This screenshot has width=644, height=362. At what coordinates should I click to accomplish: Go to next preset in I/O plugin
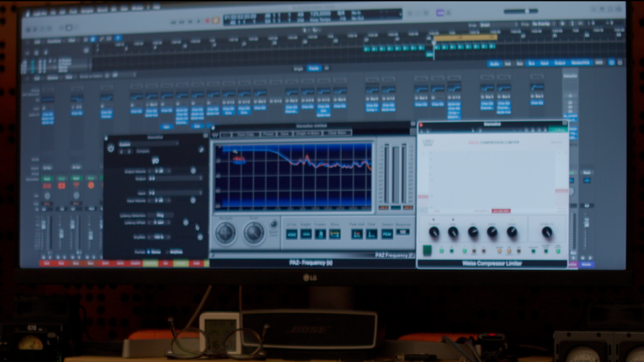coord(129,152)
